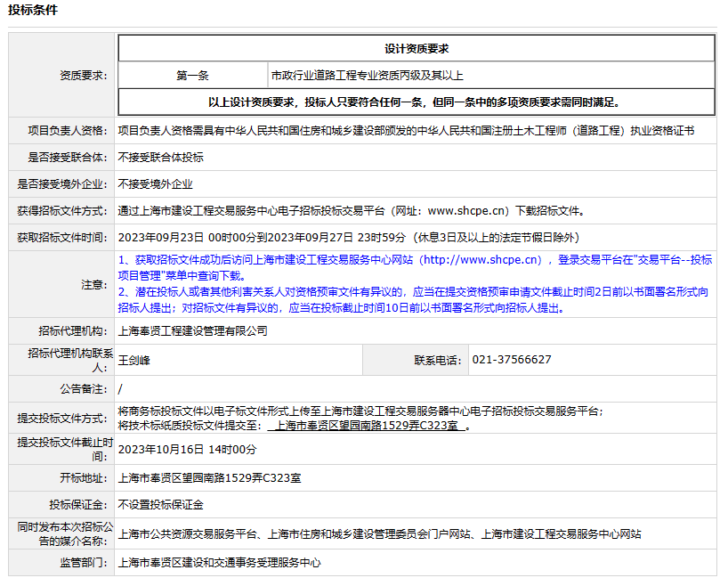Click the 市政行业道路工程专业资质丙级及其以上 requirement text
This screenshot has width=728, height=578.
pyautogui.click(x=367, y=76)
